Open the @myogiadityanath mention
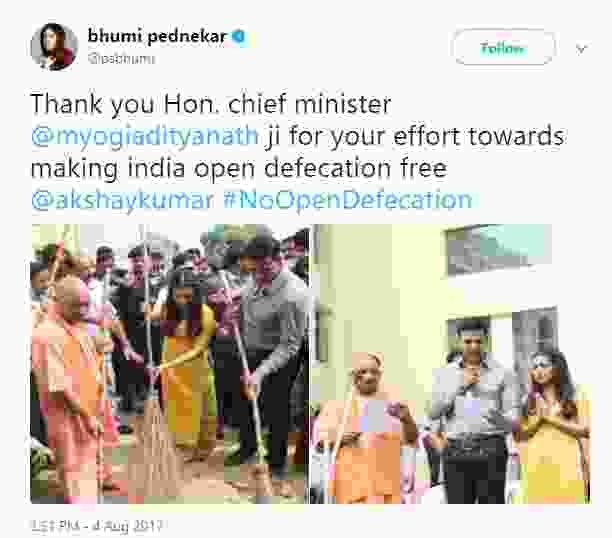This screenshot has height=538, width=612. tap(145, 136)
